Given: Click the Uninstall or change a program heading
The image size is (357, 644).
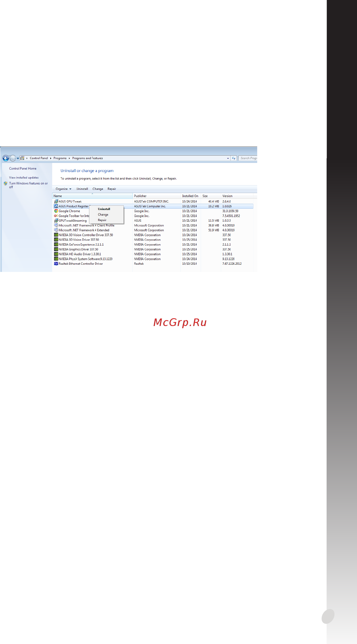Looking at the screenshot, I should 87,171.
